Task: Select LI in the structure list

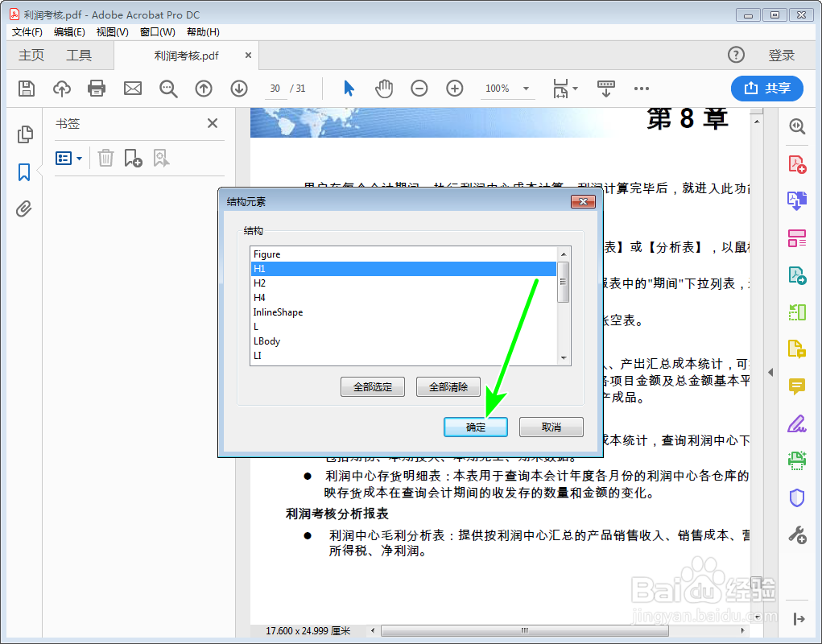Action: click(403, 356)
